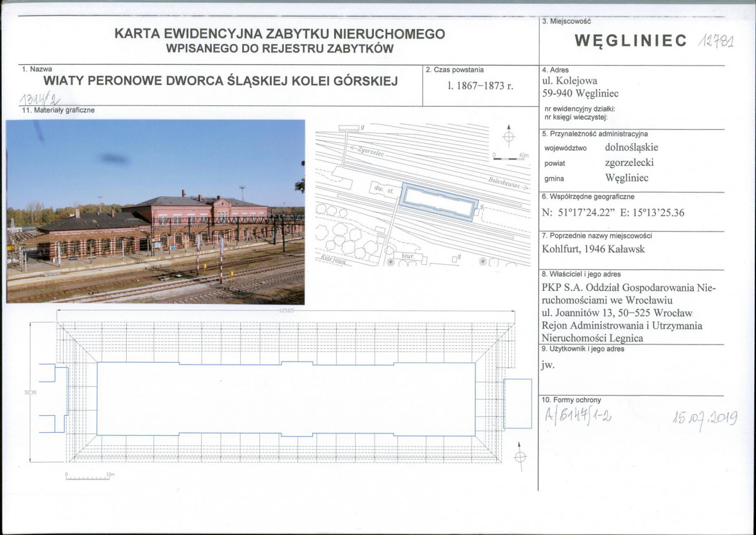Click the "6. Współrzędne geograficzne" heading
This screenshot has height=535, width=756.
point(588,196)
